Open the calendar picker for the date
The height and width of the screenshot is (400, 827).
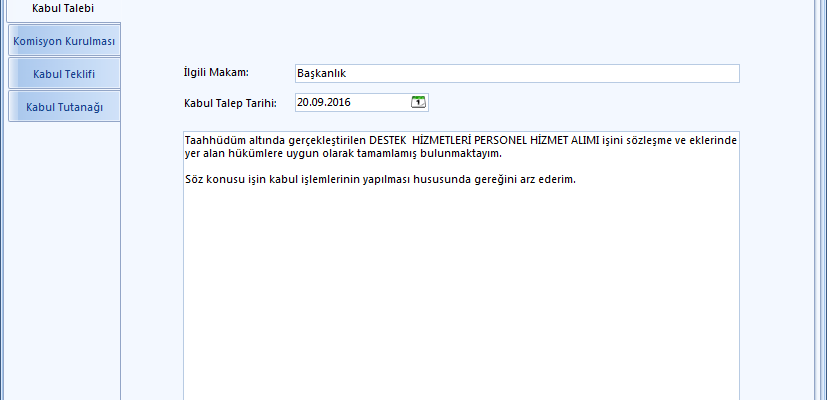pos(418,102)
